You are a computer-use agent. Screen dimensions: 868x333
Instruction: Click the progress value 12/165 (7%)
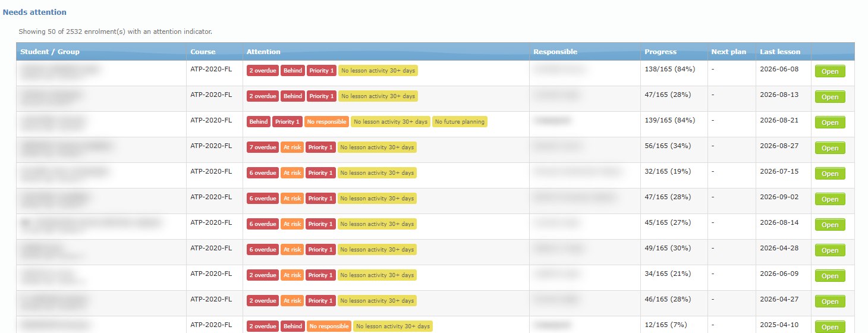666,325
